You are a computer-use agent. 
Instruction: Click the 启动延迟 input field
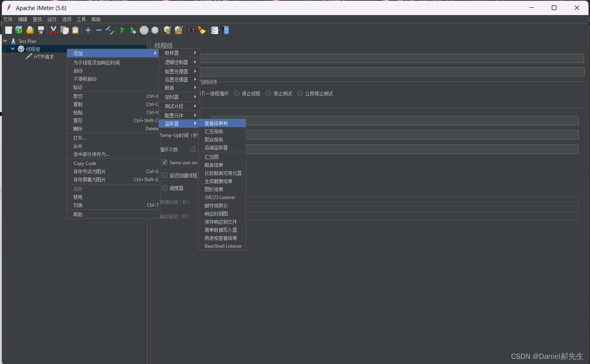pyautogui.click(x=412, y=216)
